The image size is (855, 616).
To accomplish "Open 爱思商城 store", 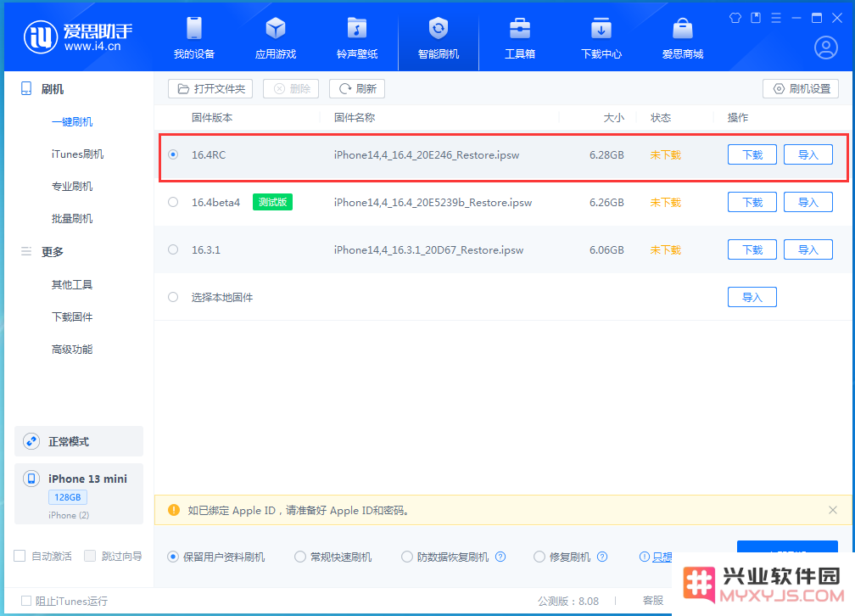I will coord(683,38).
